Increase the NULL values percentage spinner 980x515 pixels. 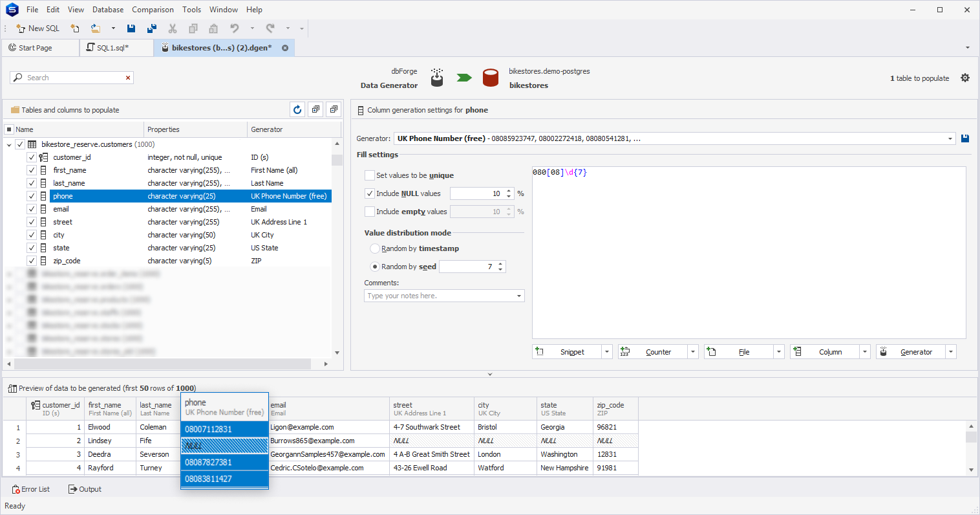pos(509,191)
